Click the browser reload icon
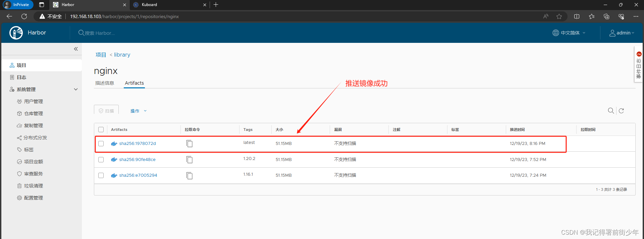This screenshot has width=644, height=239. click(x=24, y=16)
